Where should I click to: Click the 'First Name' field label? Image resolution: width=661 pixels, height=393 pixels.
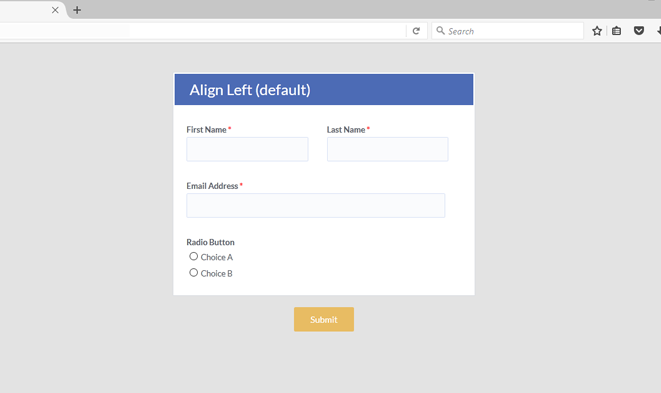(207, 129)
